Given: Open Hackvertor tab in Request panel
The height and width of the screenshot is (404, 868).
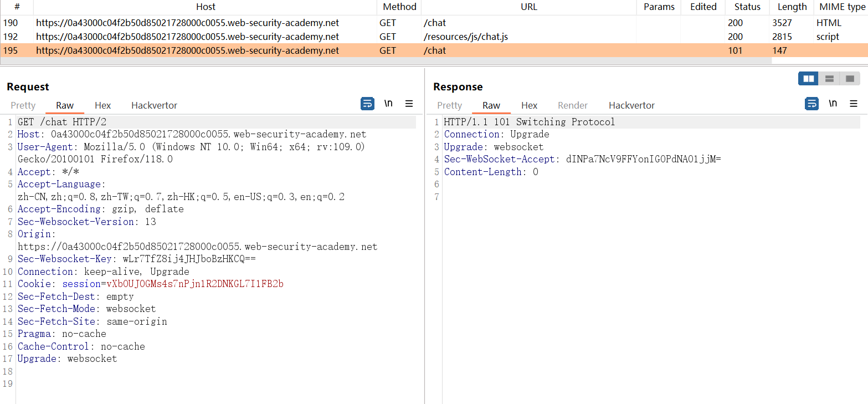Looking at the screenshot, I should (154, 105).
